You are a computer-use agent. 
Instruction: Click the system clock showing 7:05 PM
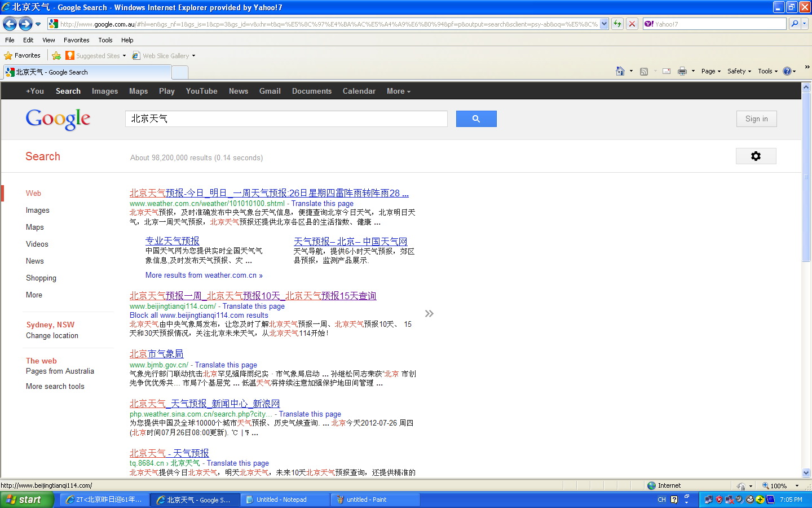[x=791, y=500]
